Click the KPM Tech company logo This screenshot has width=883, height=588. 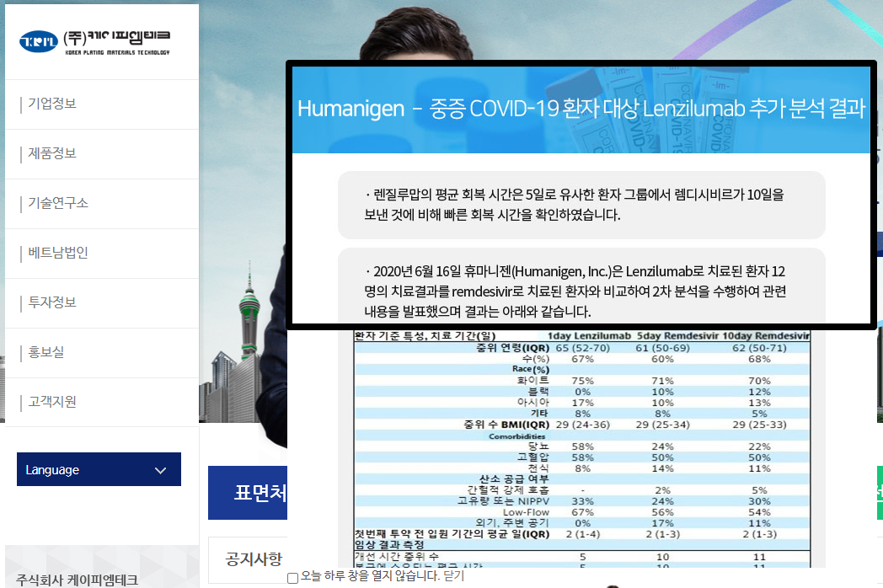[94, 42]
